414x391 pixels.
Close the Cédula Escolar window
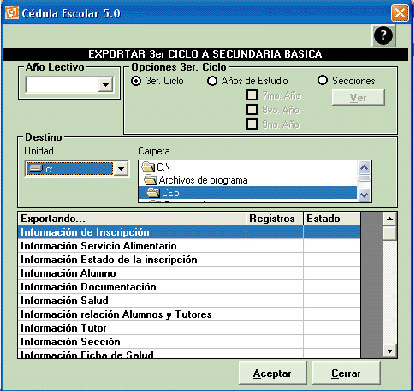click(x=399, y=13)
